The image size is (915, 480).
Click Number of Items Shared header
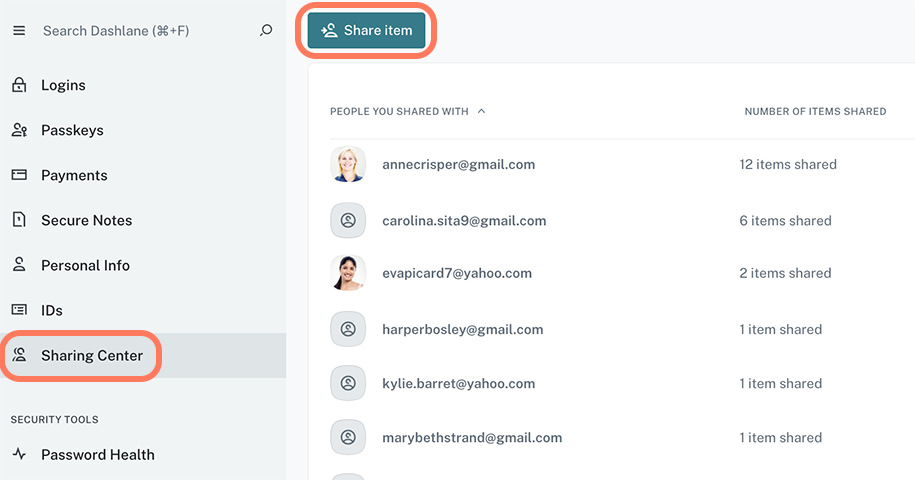tap(815, 111)
